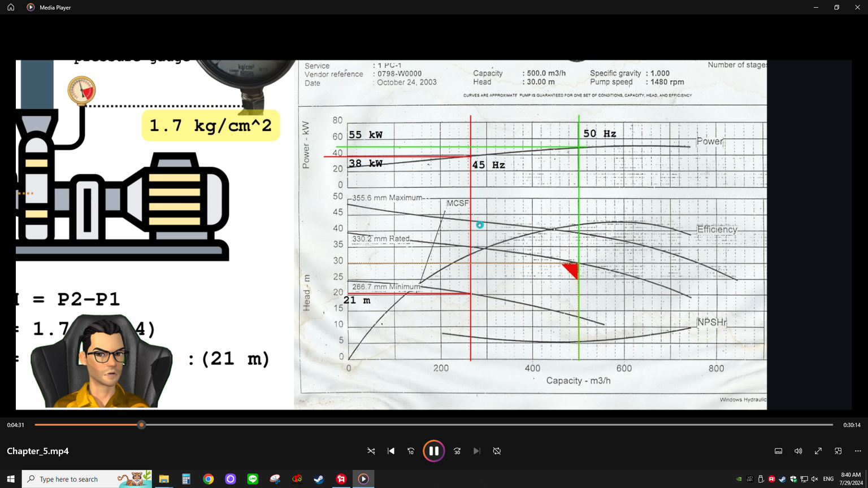Toggle repeat mode

pos(497,451)
